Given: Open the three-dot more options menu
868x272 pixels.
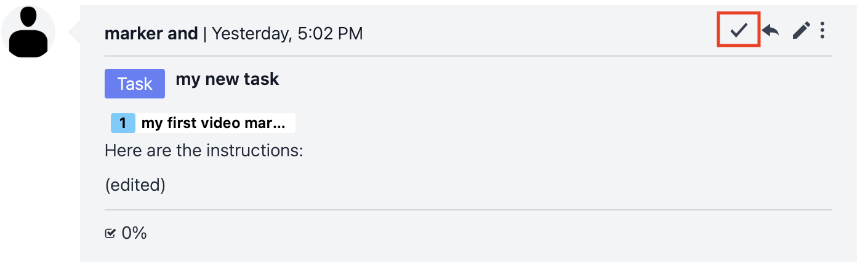Looking at the screenshot, I should click(823, 30).
